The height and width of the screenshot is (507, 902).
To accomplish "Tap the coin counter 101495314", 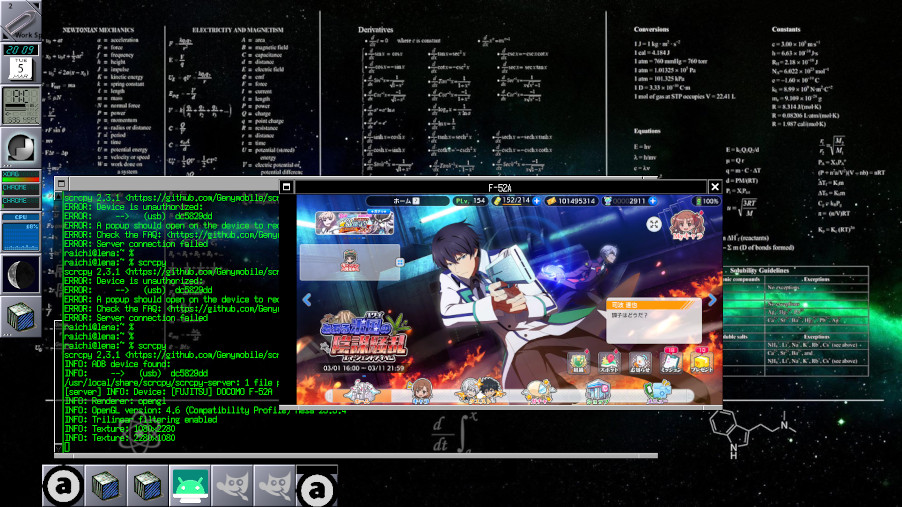I will coord(571,201).
